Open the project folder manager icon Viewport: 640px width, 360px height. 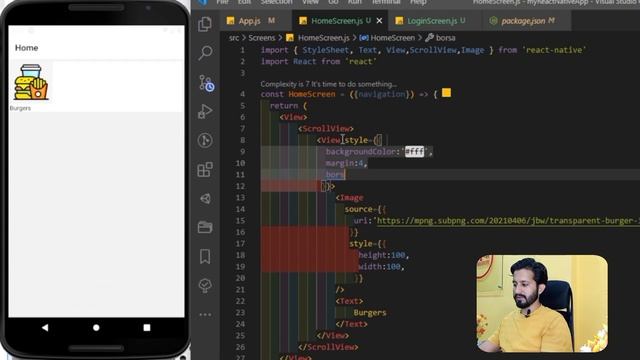point(205,227)
